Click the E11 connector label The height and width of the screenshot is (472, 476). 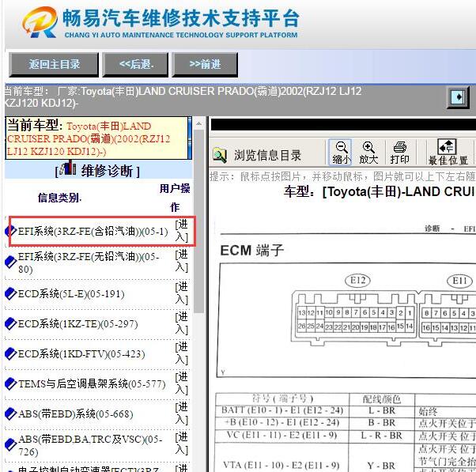pyautogui.click(x=459, y=281)
